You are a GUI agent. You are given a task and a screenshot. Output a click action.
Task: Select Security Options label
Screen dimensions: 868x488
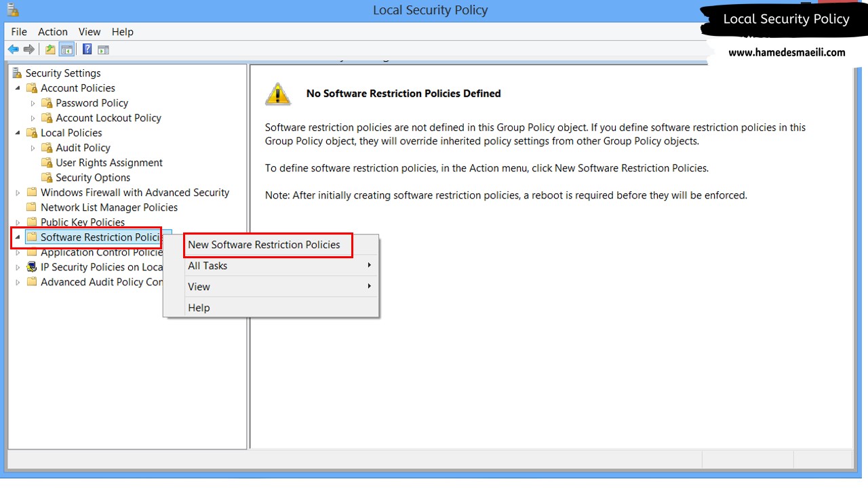(93, 178)
